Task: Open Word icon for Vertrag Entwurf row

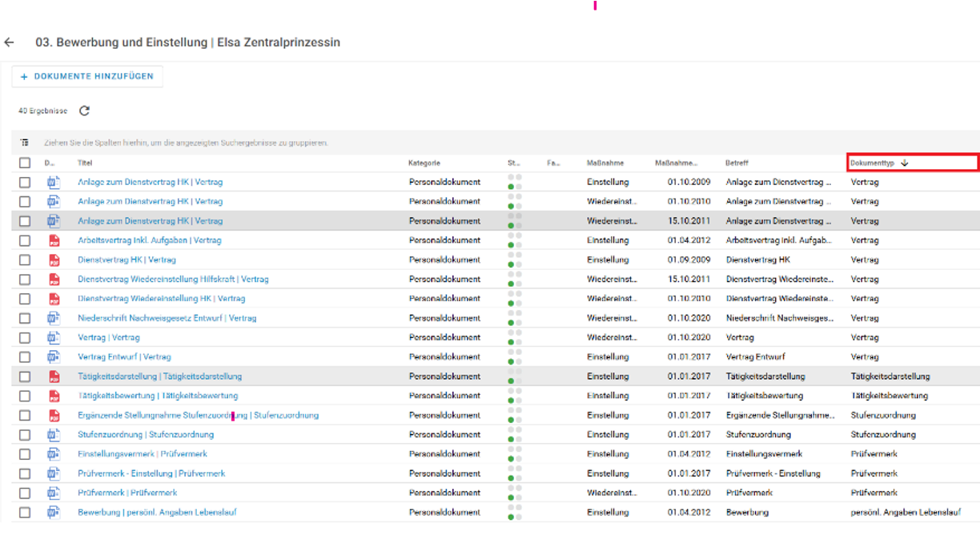Action: [54, 357]
